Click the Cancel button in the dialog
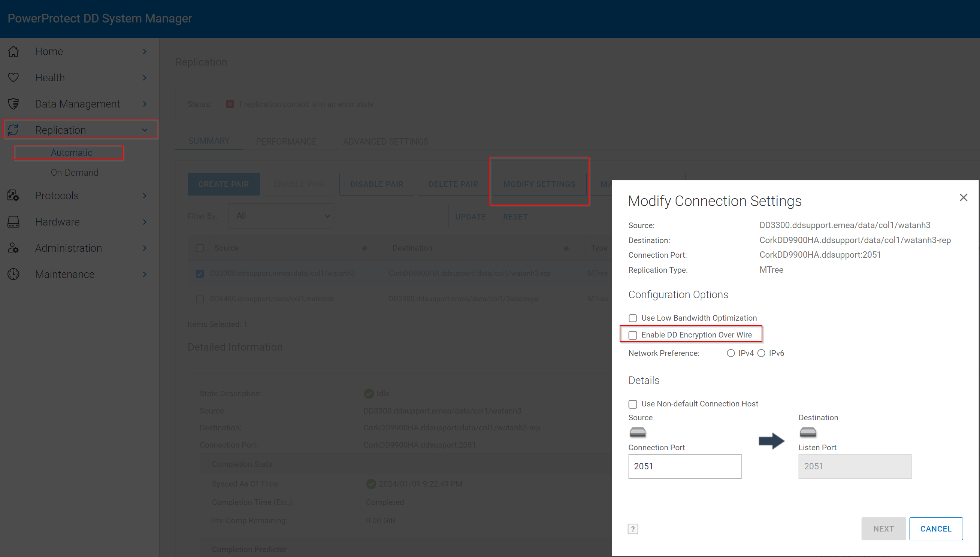980x557 pixels. tap(936, 528)
